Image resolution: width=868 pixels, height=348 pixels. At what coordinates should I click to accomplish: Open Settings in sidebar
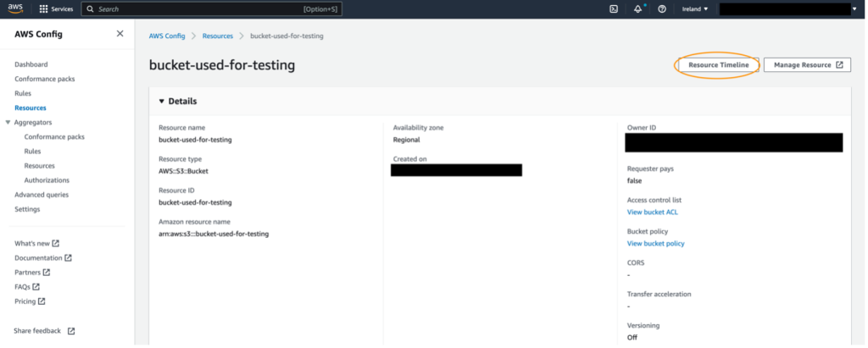pyautogui.click(x=27, y=209)
